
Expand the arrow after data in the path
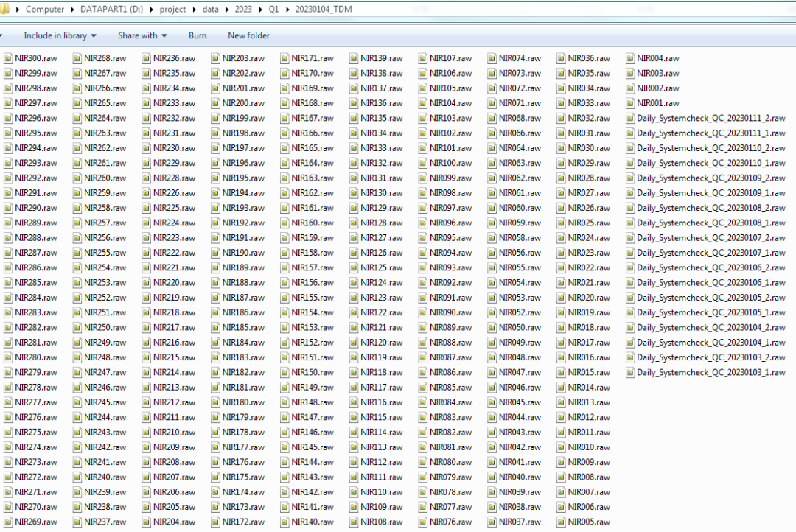226,9
